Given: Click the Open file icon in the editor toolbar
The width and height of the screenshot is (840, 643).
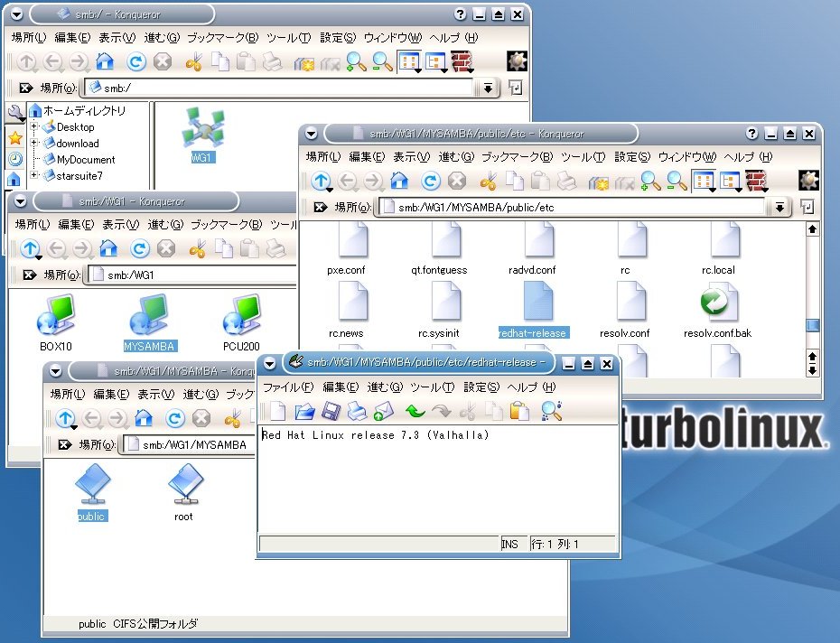Looking at the screenshot, I should pyautogui.click(x=304, y=411).
